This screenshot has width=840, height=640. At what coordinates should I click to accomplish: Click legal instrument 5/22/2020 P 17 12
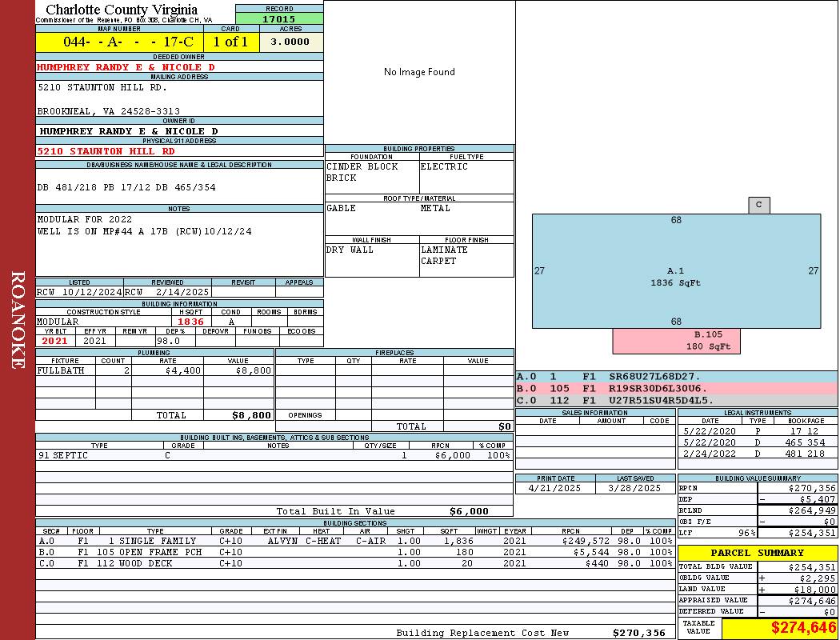pos(758,431)
